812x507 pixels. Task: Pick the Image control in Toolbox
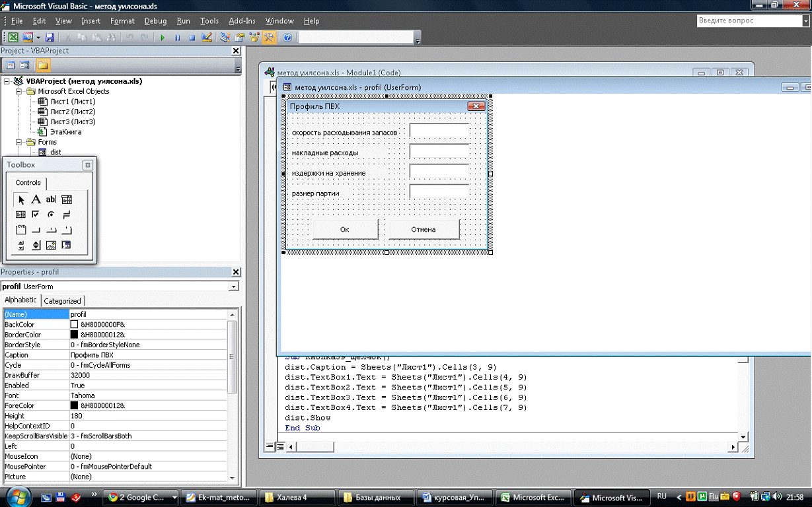(x=51, y=246)
